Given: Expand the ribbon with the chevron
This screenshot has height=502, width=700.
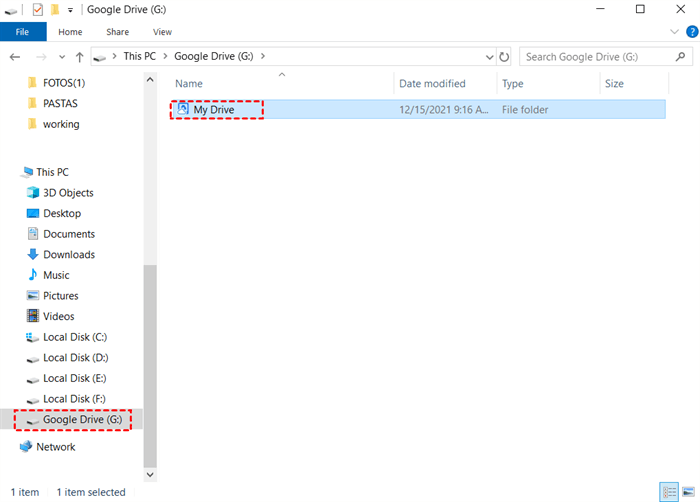Looking at the screenshot, I should pyautogui.click(x=674, y=32).
